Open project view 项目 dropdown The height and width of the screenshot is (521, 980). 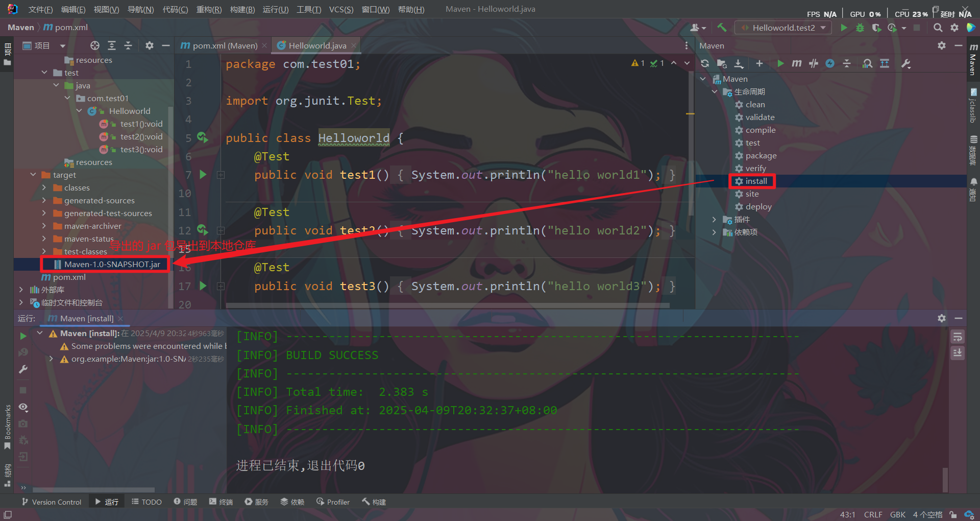tap(45, 45)
